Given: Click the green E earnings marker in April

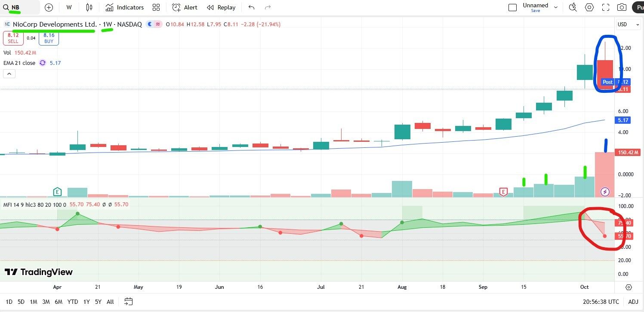Looking at the screenshot, I should coord(57,192).
